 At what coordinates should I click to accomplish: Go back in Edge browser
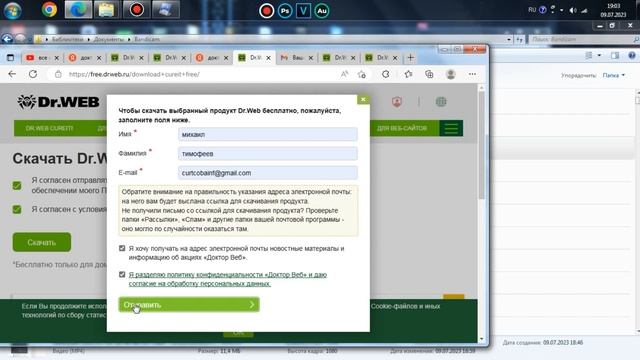coord(12,74)
